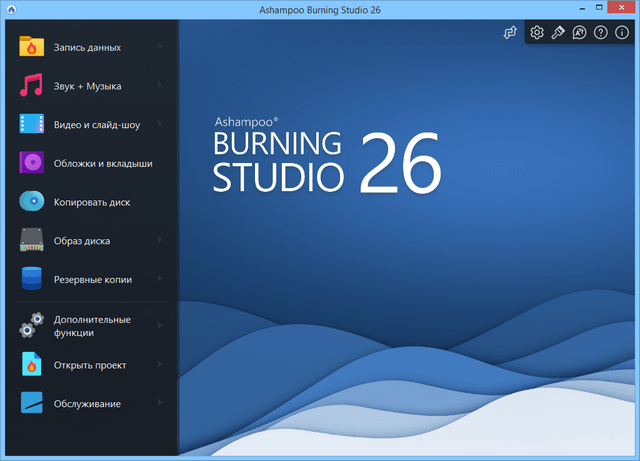Screen dimensions: 640x461
Task: Click the flame folder icon for Запись данных
Action: pos(32,46)
